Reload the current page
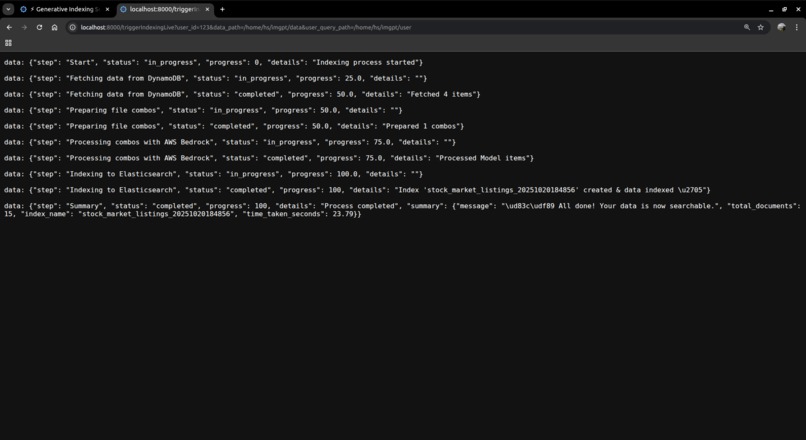Image resolution: width=806 pixels, height=440 pixels. click(39, 27)
